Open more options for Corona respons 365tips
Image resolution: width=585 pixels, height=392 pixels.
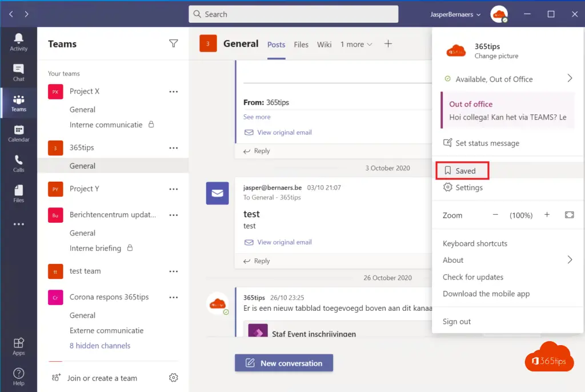click(x=174, y=298)
